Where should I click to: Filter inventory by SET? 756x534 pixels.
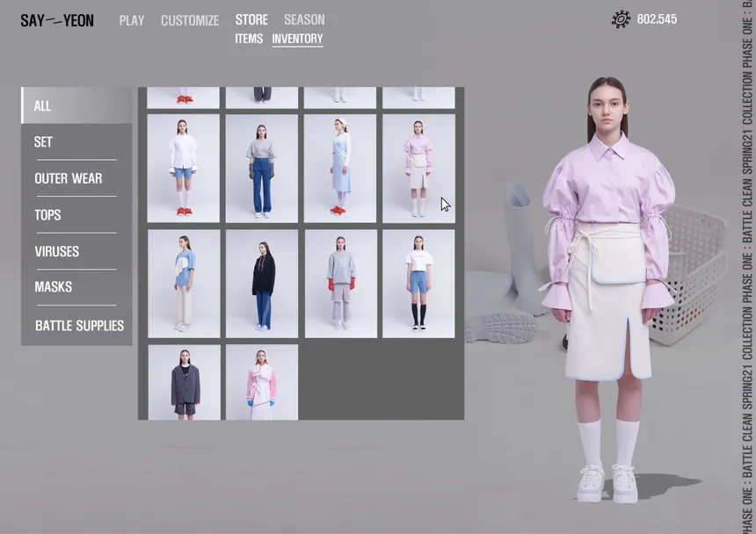point(76,141)
